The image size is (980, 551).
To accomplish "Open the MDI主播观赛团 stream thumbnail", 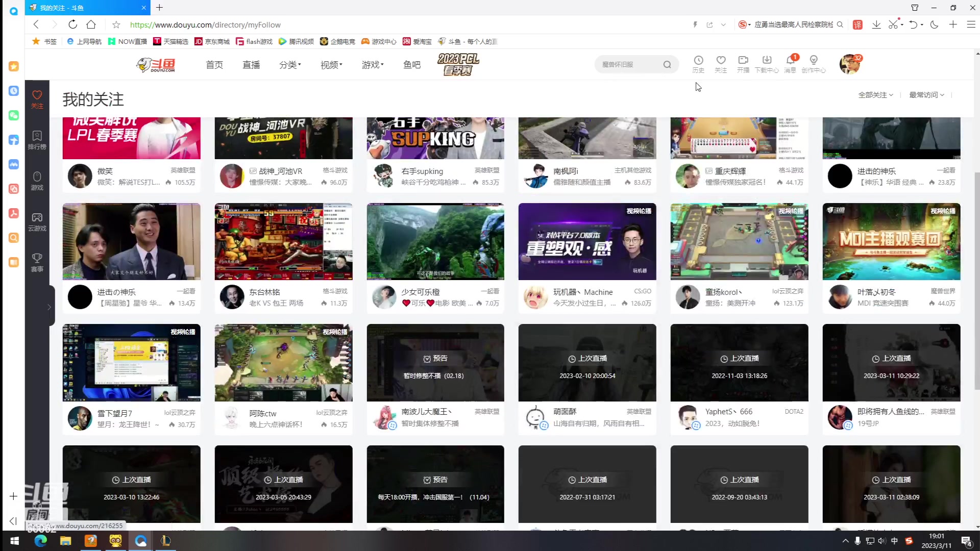I will (x=891, y=241).
